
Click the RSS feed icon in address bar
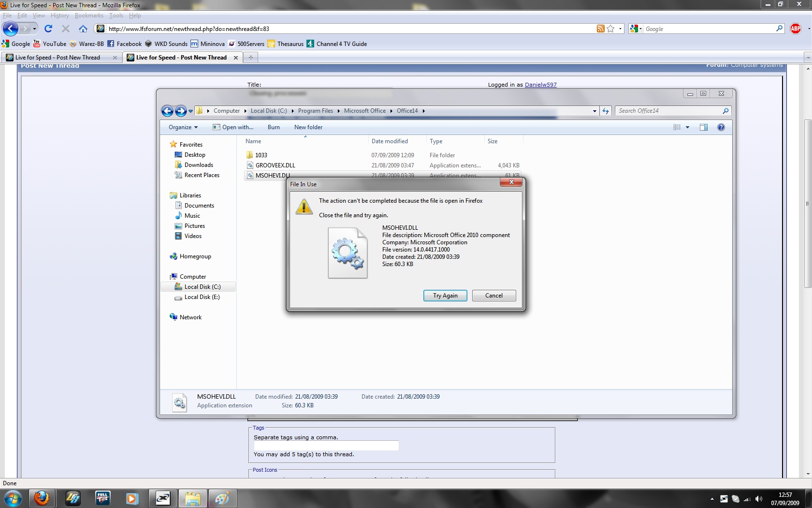coord(600,29)
